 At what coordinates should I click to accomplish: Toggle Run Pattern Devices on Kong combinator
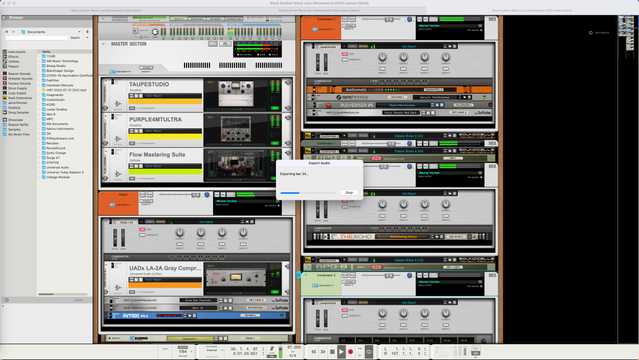(x=142, y=230)
